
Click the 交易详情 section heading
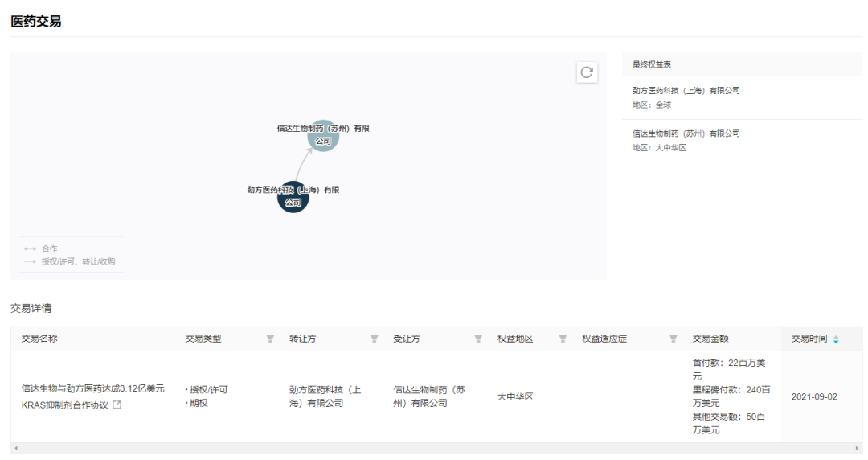click(31, 308)
